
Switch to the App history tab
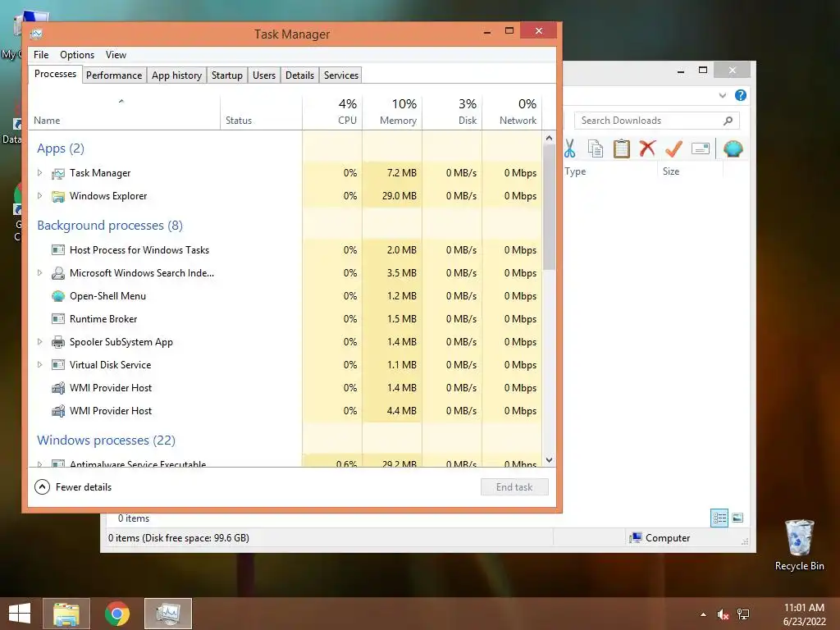pyautogui.click(x=177, y=75)
